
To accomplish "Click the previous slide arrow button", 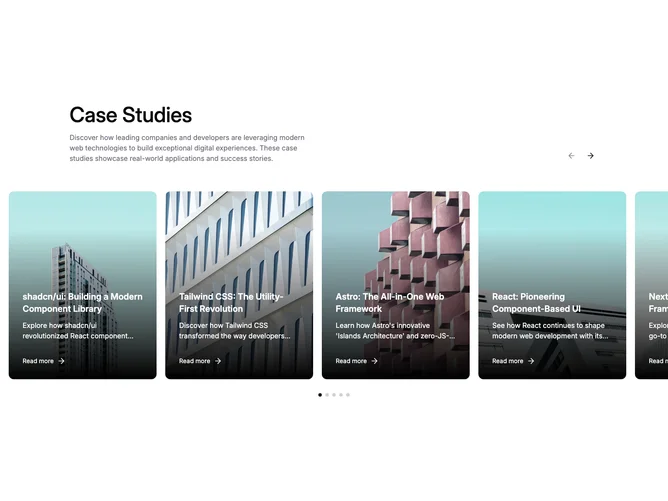I will (x=571, y=156).
